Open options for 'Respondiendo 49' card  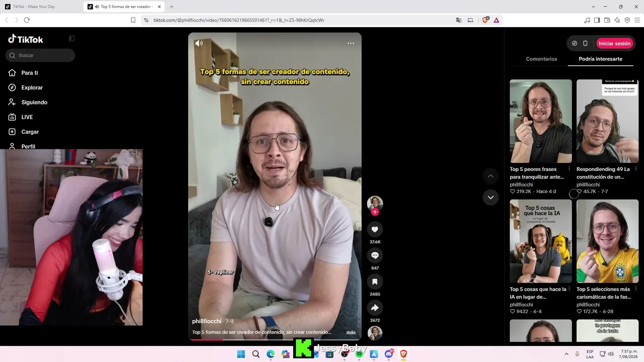click(635, 169)
